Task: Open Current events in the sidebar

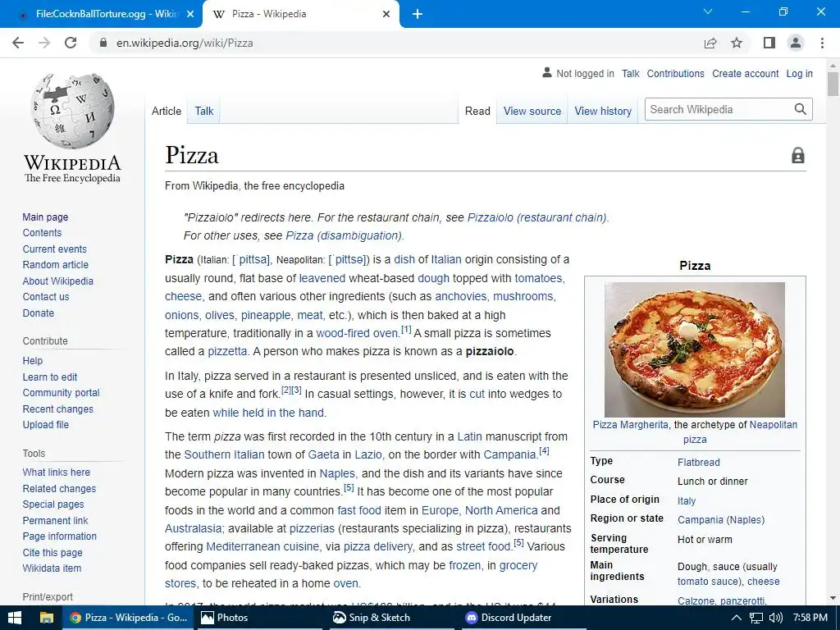Action: pyautogui.click(x=54, y=249)
